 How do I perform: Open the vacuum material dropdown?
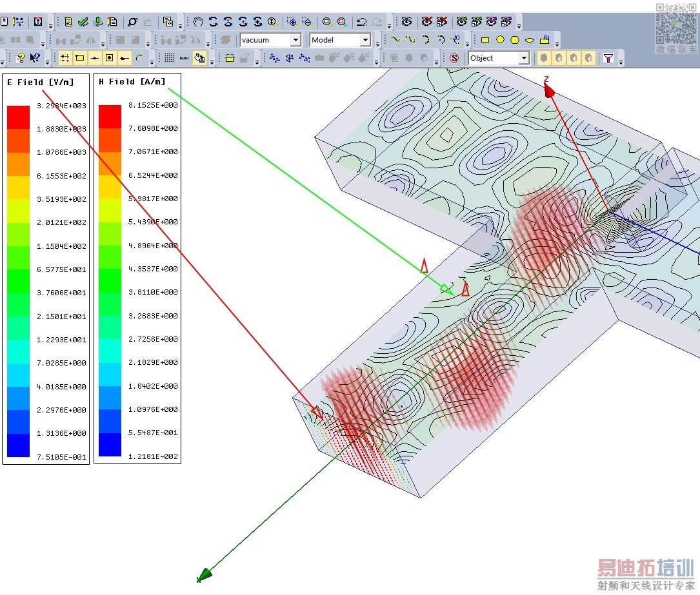pos(295,40)
